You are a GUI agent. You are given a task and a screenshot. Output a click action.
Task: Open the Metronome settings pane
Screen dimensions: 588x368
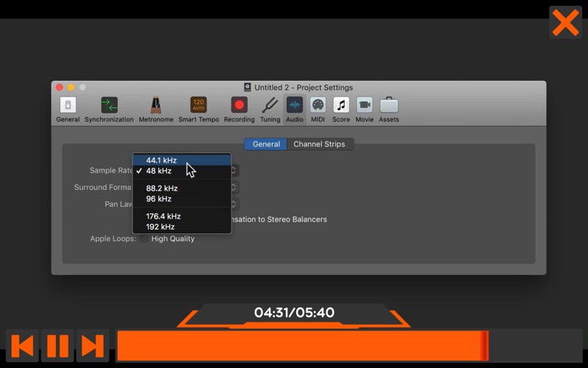156,110
